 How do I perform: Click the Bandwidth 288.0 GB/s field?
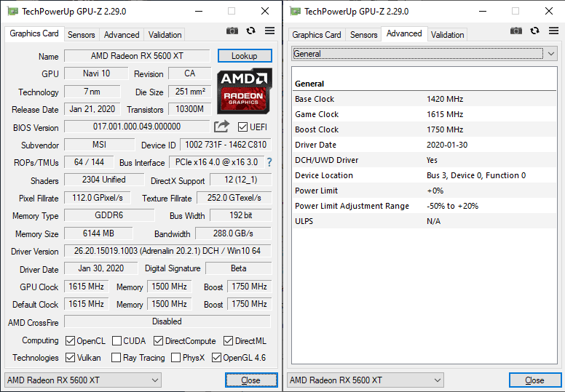[x=233, y=233]
